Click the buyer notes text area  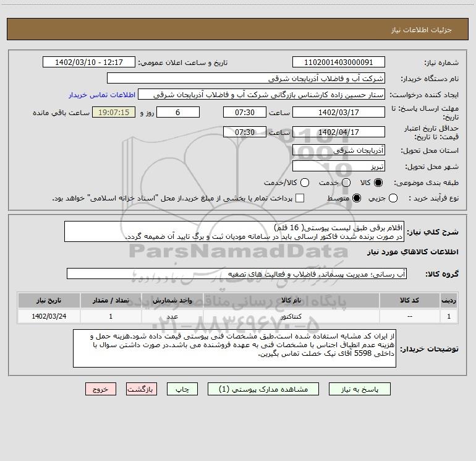tap(235, 348)
